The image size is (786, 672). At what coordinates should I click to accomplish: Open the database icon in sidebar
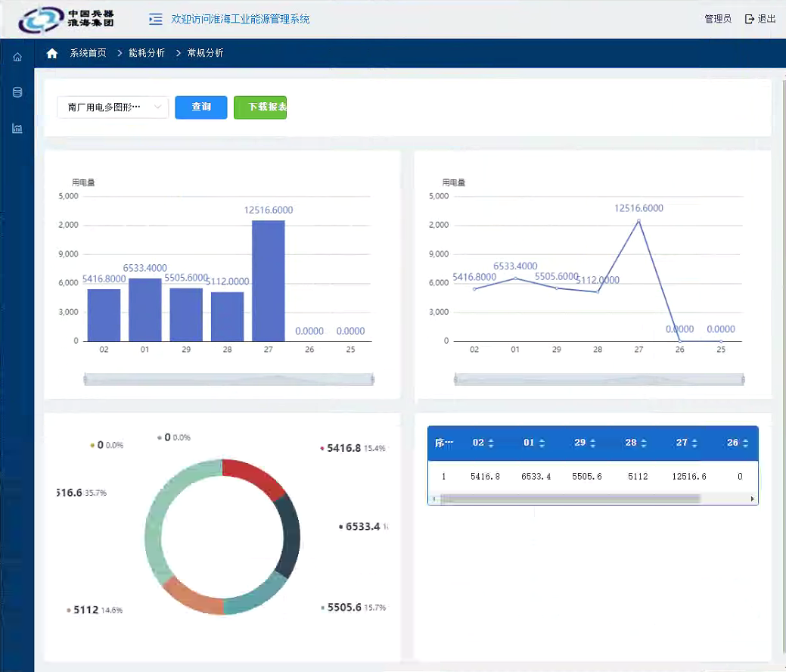click(x=17, y=92)
